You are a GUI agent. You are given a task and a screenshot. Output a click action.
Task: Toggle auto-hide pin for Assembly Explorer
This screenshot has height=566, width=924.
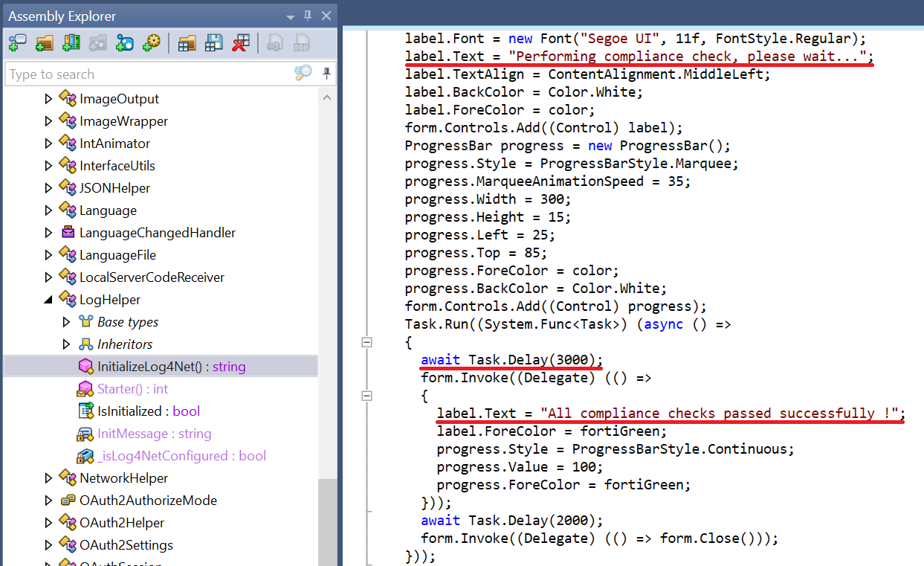(x=308, y=16)
